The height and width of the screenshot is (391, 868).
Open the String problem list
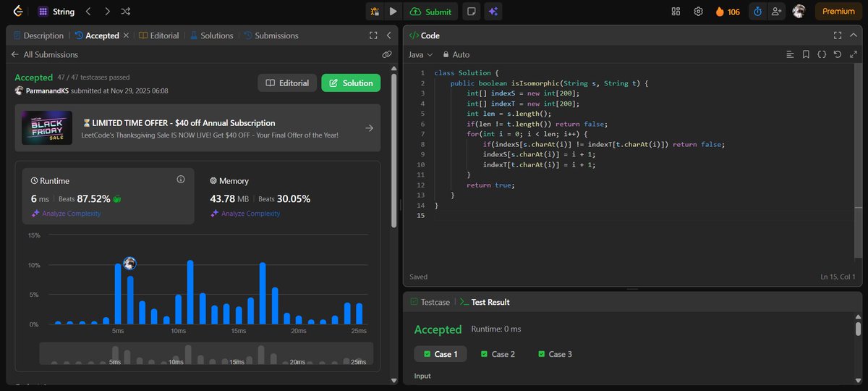(56, 12)
